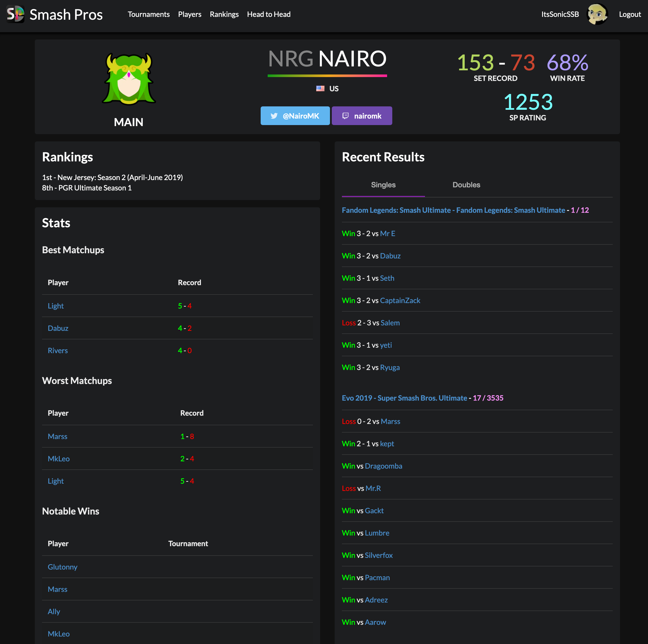Screen dimensions: 648x644
Task: Click the Twitter bird icon on the @NairoMK button
Action: coord(274,116)
